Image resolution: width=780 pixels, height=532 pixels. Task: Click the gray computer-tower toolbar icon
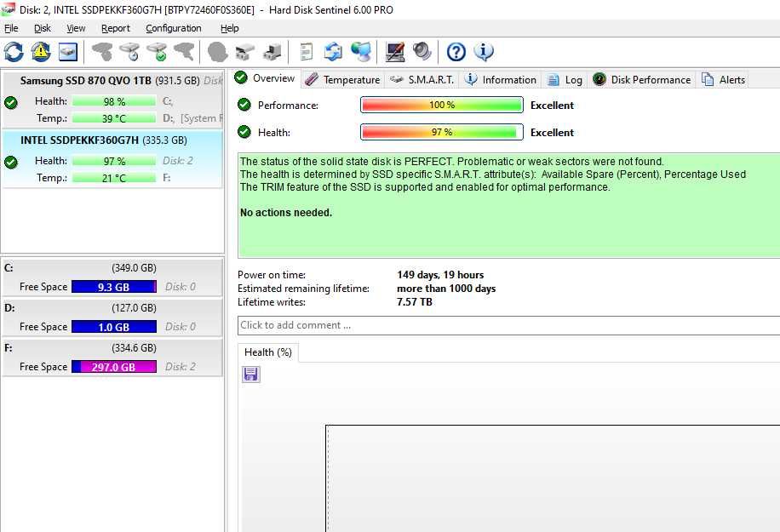pos(272,52)
